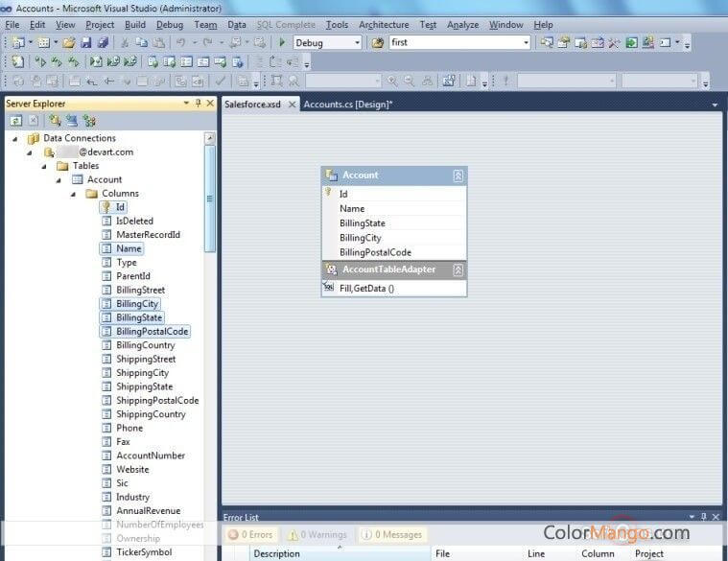Click the Copy toolbar icon
Viewport: 728px width, 561px height.
(x=142, y=43)
